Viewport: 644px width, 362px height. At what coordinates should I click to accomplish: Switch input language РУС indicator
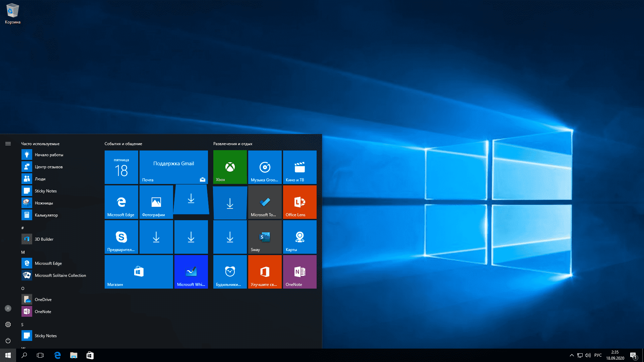(x=598, y=355)
